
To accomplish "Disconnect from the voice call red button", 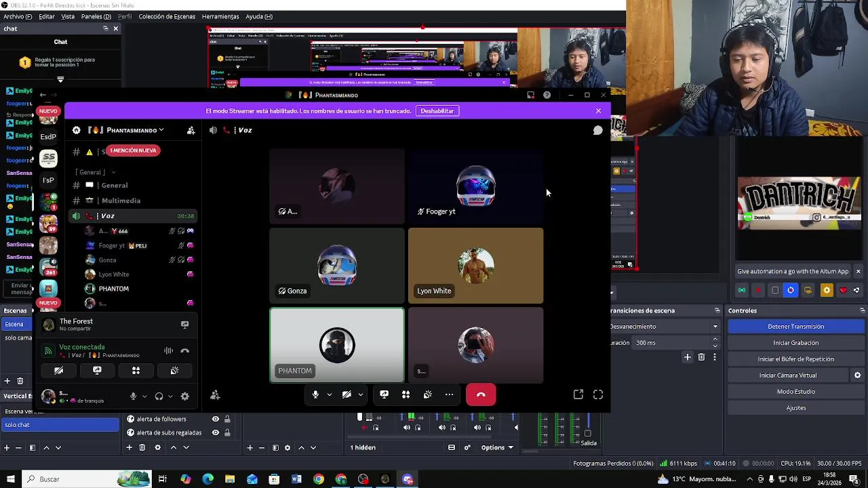I will pos(481,394).
